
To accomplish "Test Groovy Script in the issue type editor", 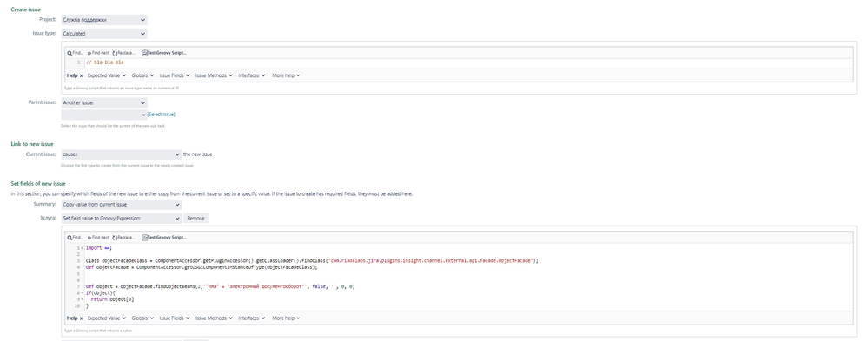I will tap(164, 53).
